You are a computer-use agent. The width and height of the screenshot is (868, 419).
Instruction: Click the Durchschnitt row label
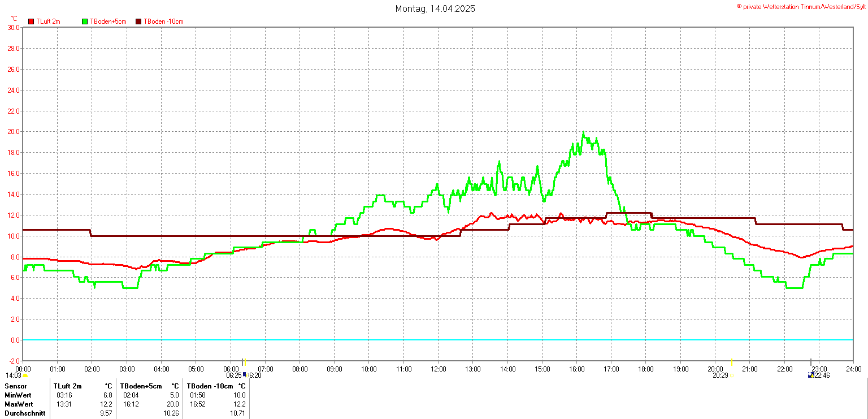coord(23,413)
